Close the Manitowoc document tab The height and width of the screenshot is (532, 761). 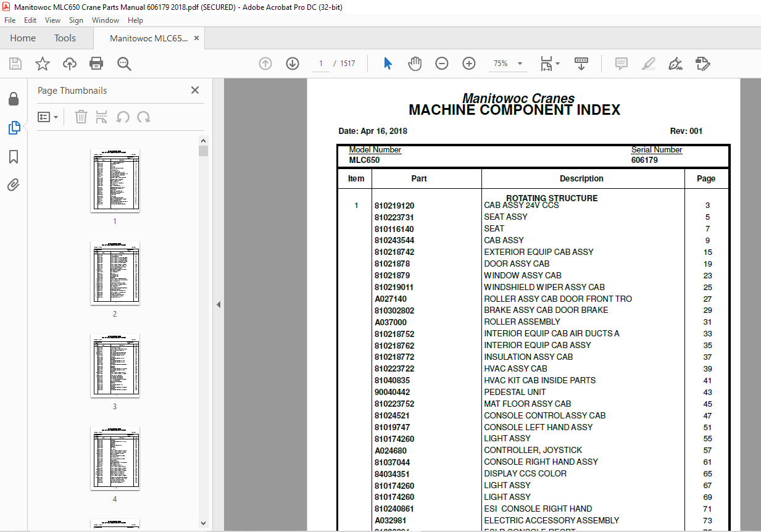(197, 38)
